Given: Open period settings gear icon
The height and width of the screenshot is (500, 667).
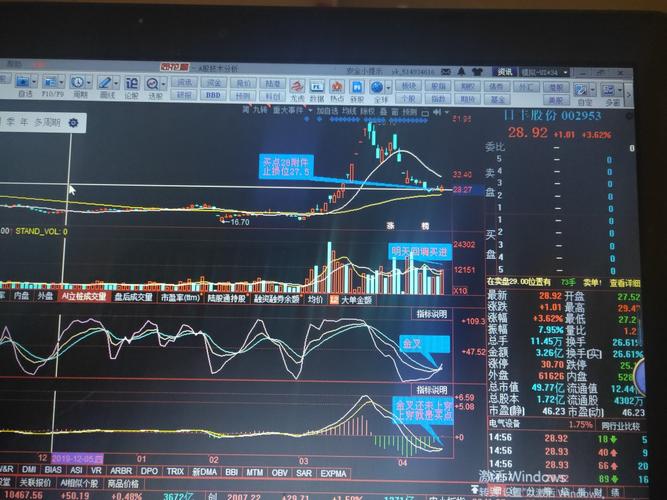Looking at the screenshot, I should tap(74, 123).
